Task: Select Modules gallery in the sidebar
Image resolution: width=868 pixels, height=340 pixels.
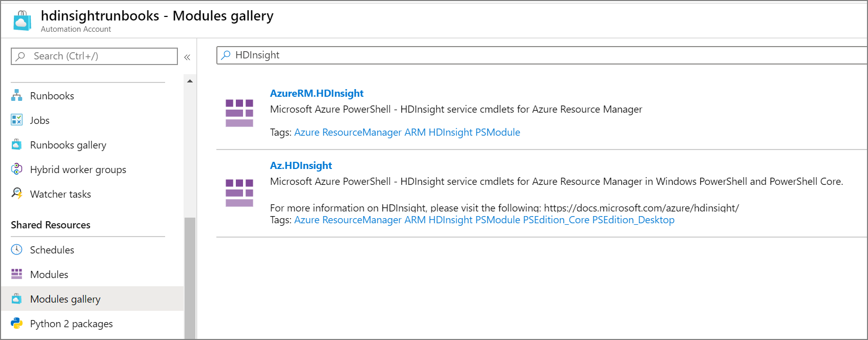Action: point(65,299)
